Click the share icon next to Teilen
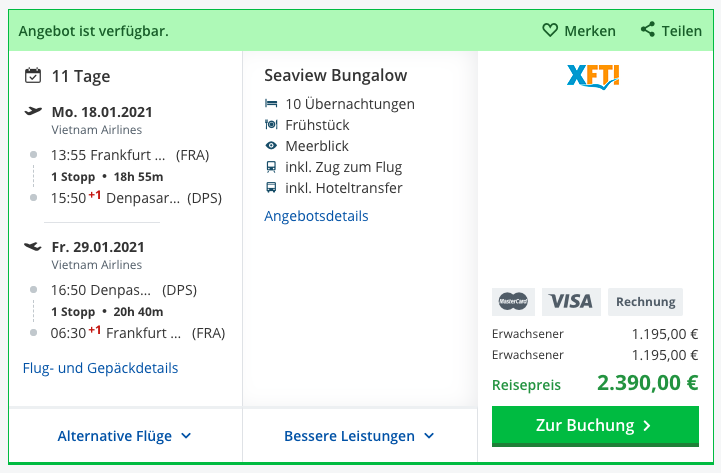This screenshot has height=473, width=721. 648,29
